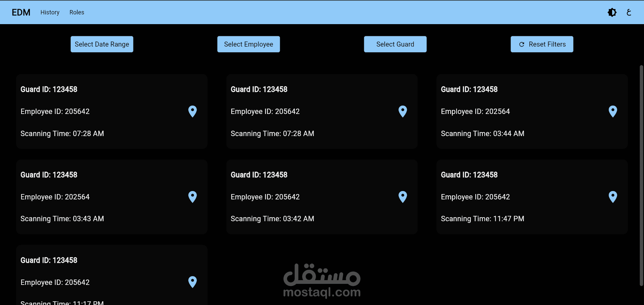The height and width of the screenshot is (305, 644).
Task: Go to the History page
Action: (x=50, y=12)
